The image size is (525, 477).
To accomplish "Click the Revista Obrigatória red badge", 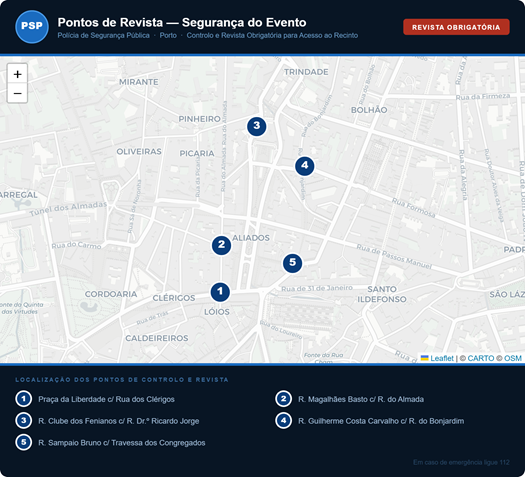I will [456, 27].
